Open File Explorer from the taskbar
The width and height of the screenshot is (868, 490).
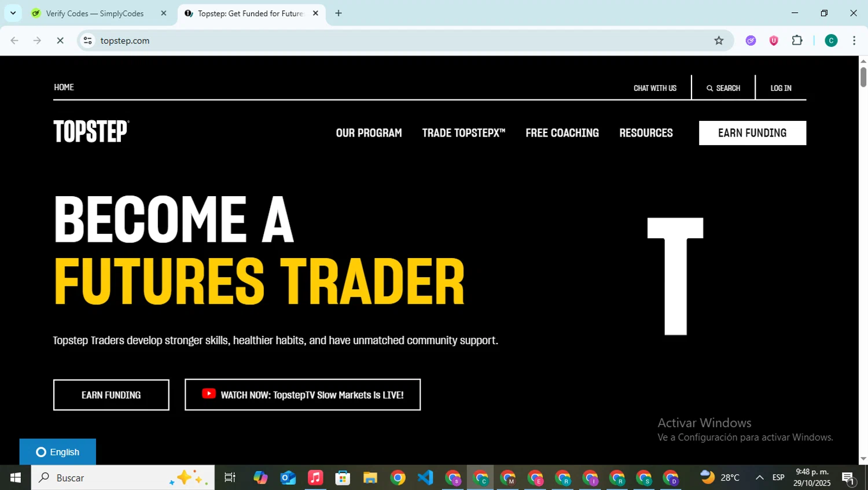point(370,477)
